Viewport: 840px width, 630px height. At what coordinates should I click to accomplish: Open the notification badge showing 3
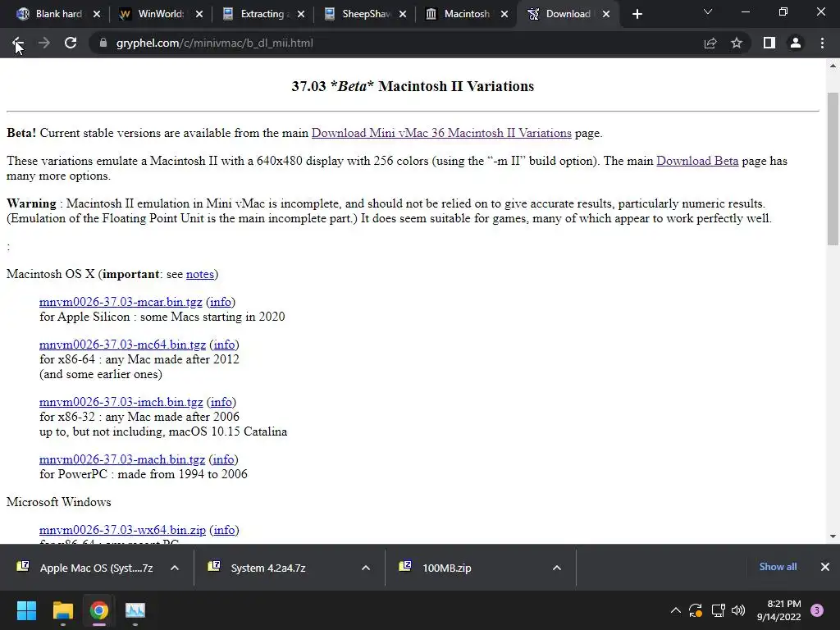click(817, 610)
